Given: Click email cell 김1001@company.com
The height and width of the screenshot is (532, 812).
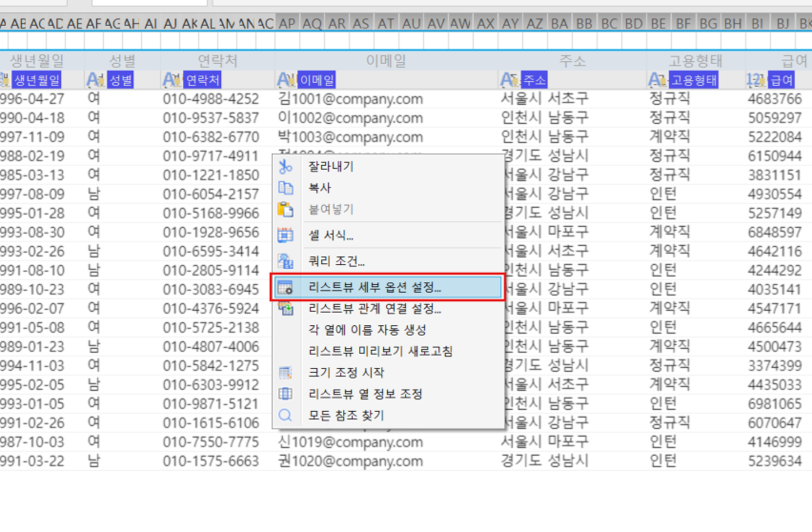Looking at the screenshot, I should (351, 99).
